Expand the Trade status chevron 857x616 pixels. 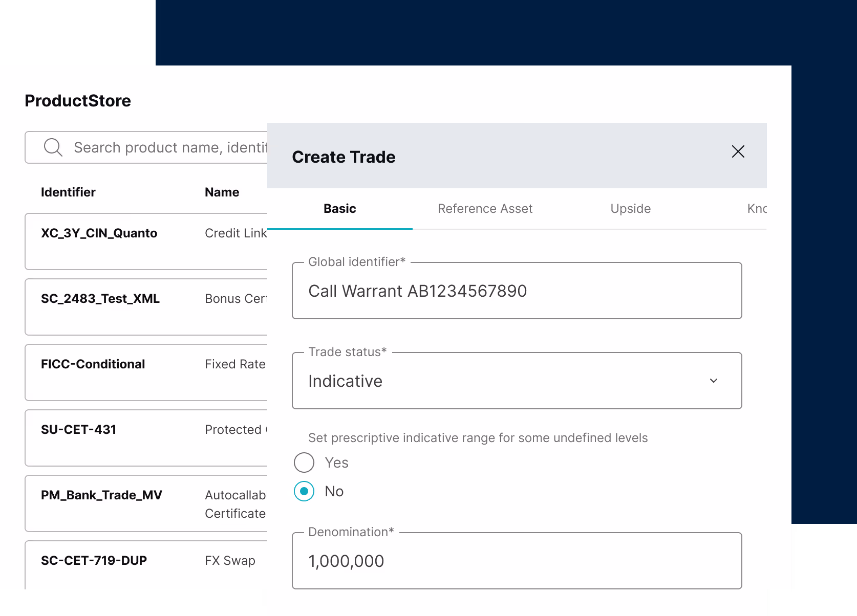click(x=715, y=381)
